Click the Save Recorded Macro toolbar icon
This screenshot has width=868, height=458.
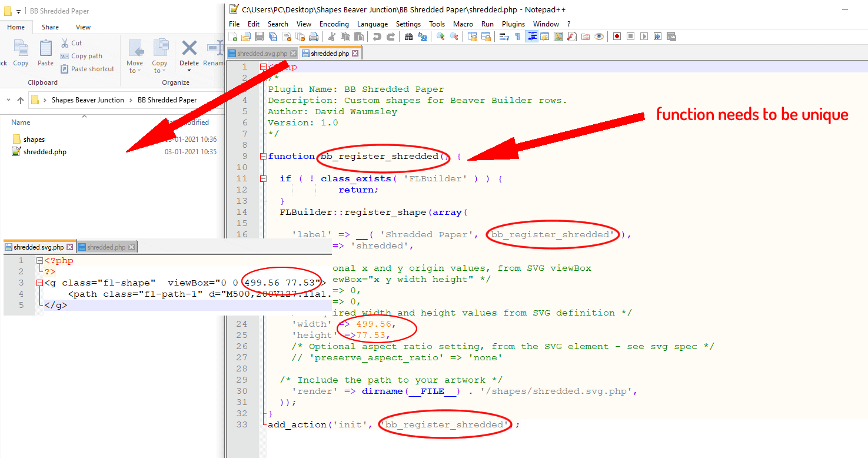tap(671, 36)
